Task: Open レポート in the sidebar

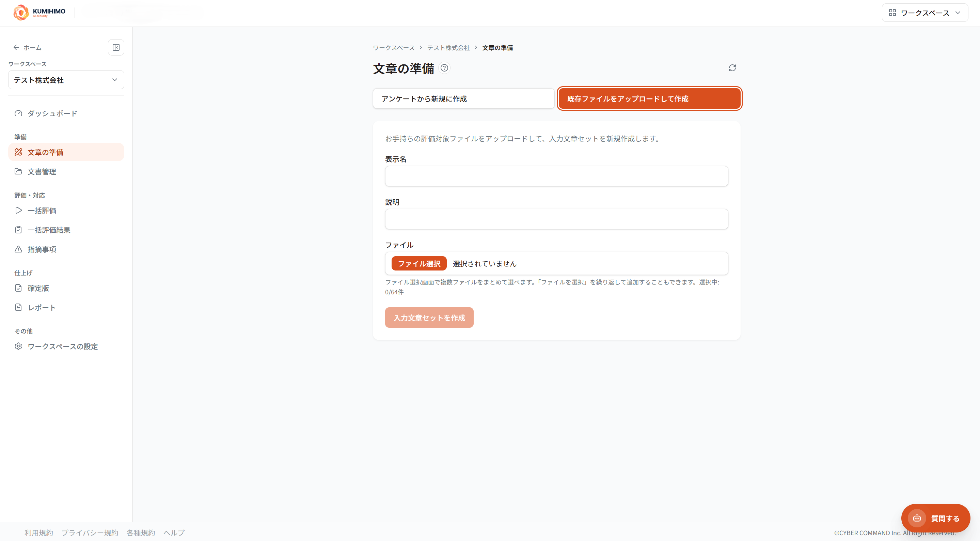Action: [66, 308]
